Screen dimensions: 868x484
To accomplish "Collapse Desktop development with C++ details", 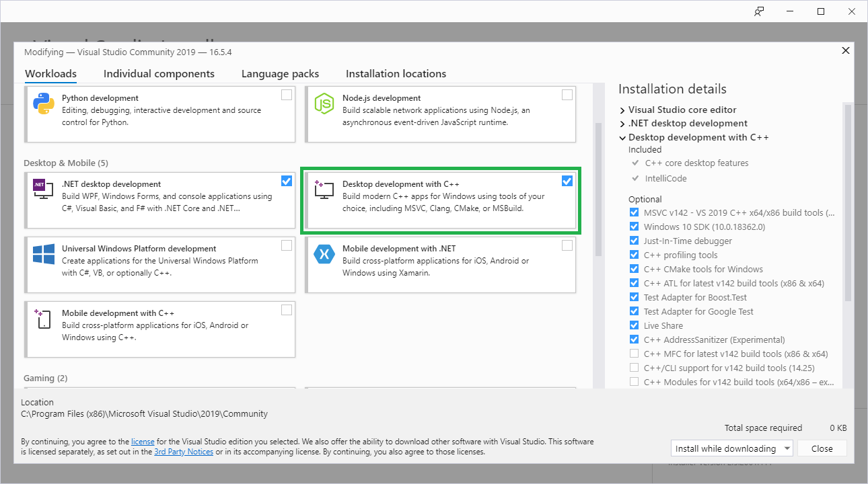I will pyautogui.click(x=622, y=138).
